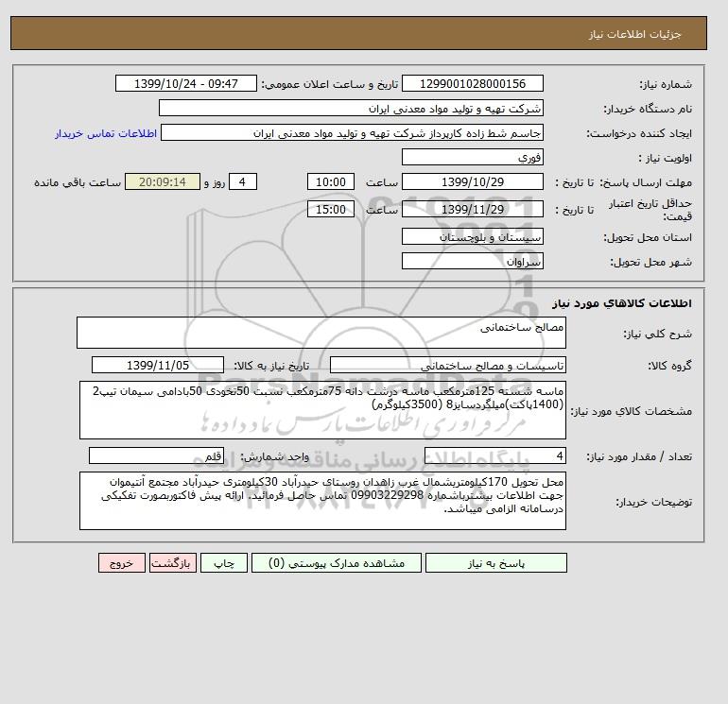Open اطلاعات تماس خریدار link
This screenshot has height=704, width=728.
(106, 133)
